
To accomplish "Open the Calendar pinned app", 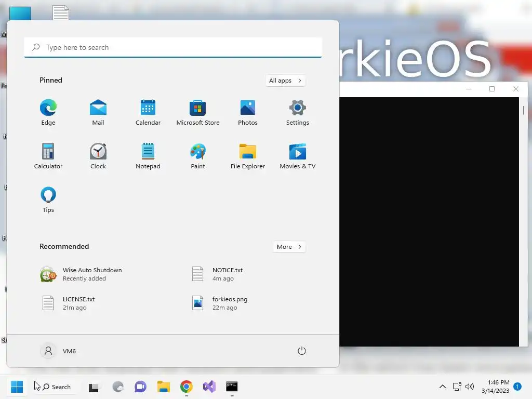I will pyautogui.click(x=148, y=113).
